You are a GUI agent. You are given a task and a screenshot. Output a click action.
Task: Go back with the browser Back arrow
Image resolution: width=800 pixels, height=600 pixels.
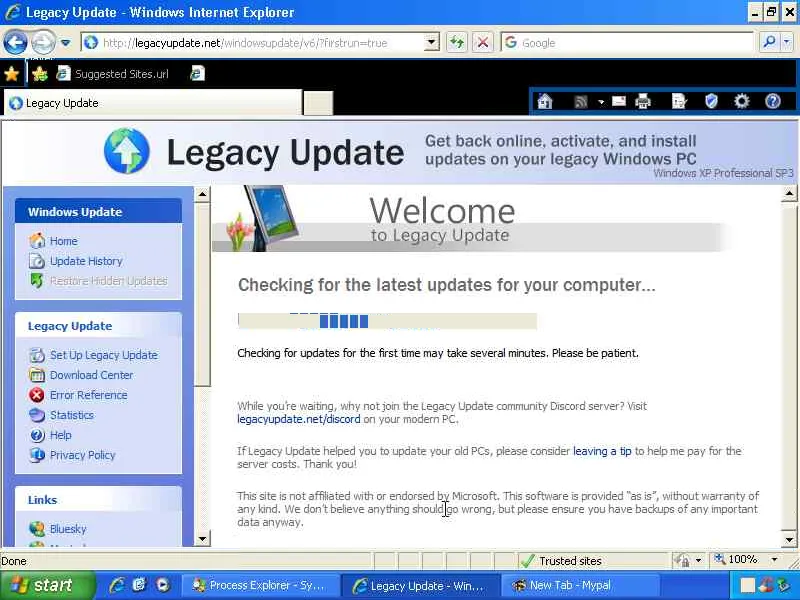(x=15, y=43)
